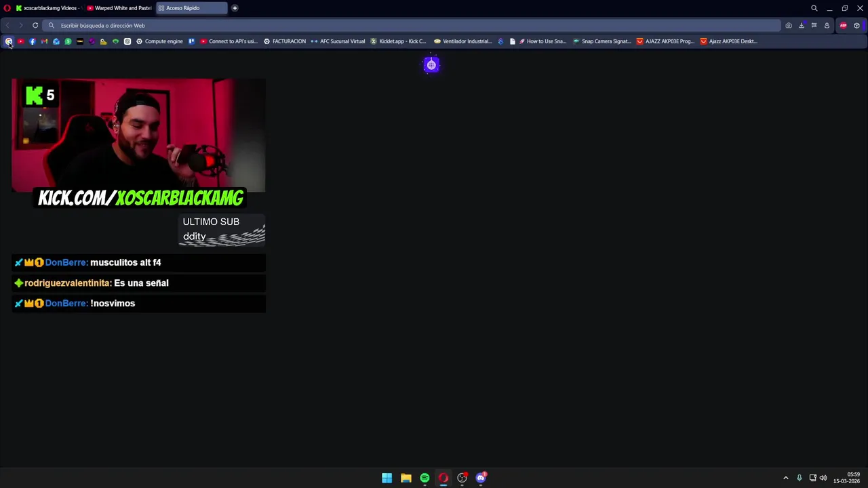Open the How to Use Sna... bookmark

coord(542,41)
